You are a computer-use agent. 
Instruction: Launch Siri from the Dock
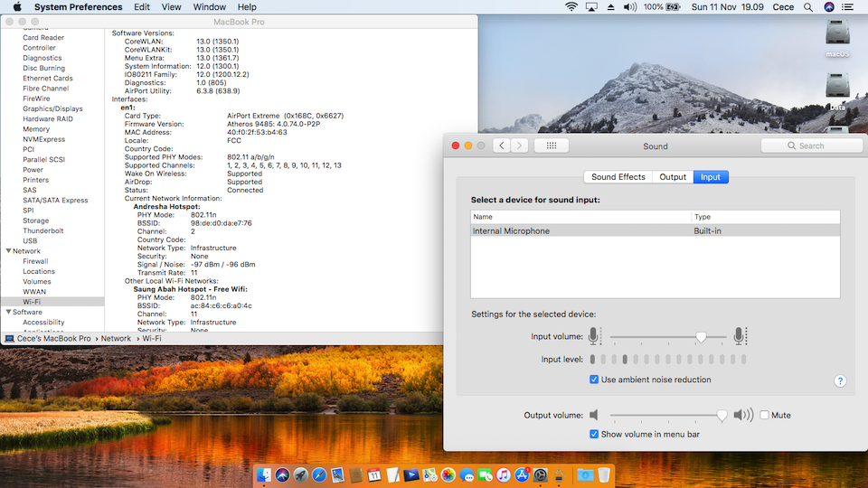[x=282, y=474]
